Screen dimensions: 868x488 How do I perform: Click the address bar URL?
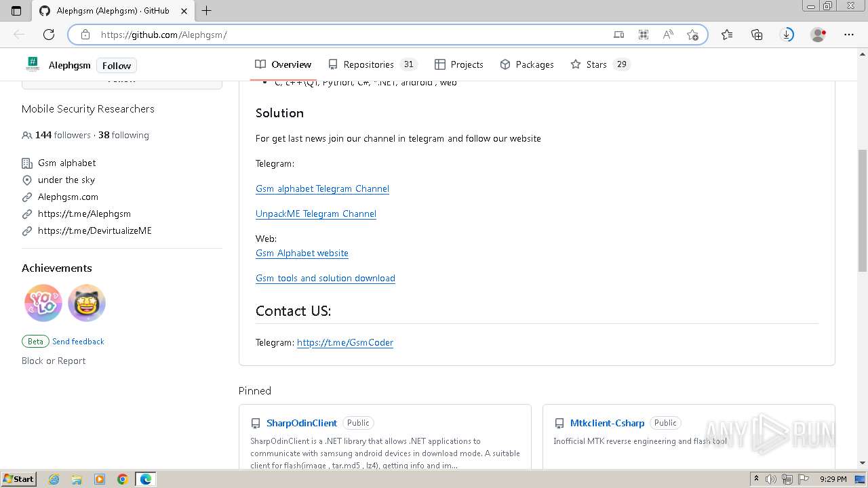163,35
